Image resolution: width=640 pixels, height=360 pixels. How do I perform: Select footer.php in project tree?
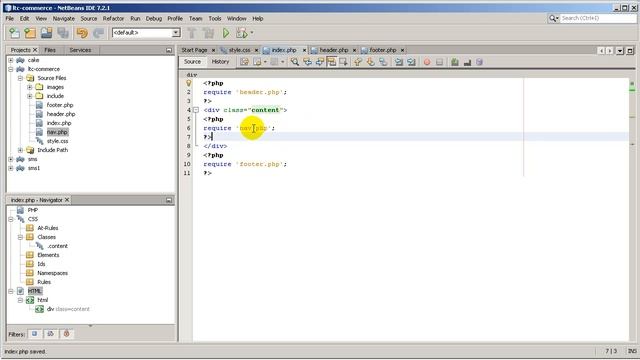60,105
